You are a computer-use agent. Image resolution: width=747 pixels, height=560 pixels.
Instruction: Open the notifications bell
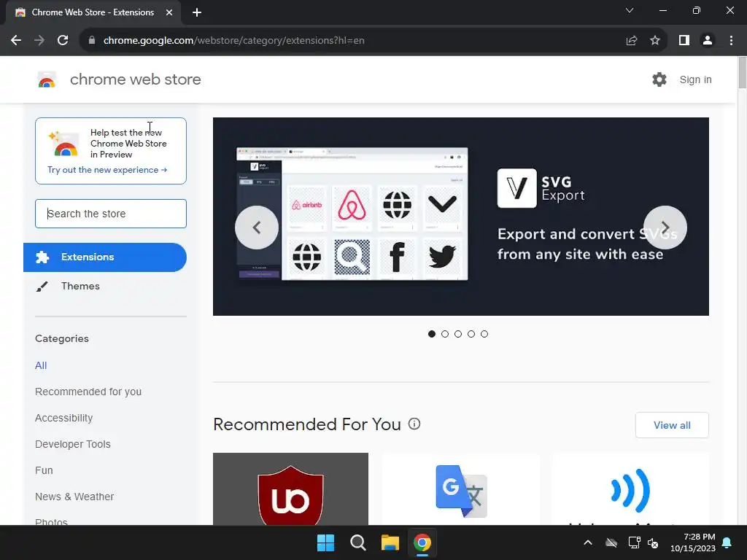coord(727,542)
